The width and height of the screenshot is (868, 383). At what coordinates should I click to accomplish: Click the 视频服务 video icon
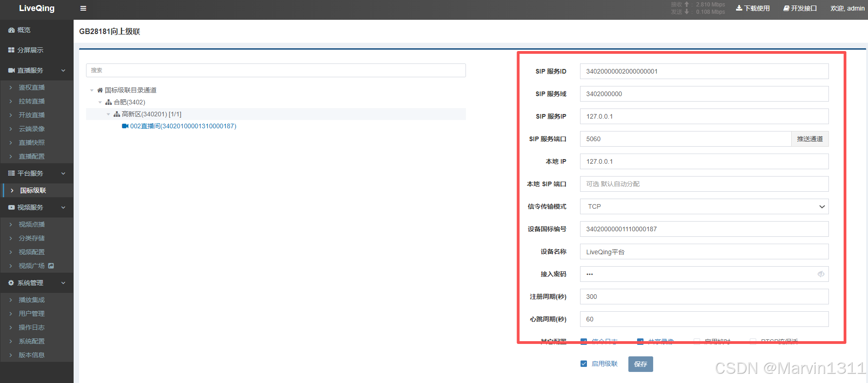[x=11, y=207]
